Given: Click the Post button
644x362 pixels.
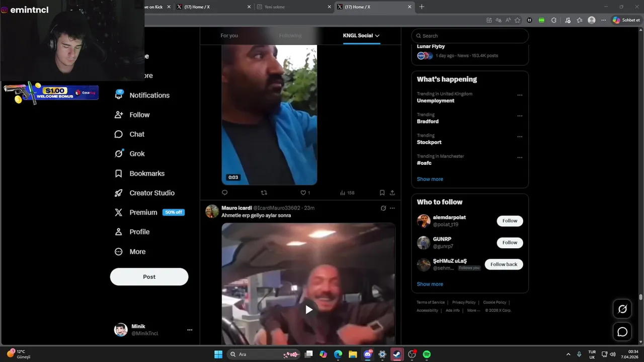Looking at the screenshot, I should (x=149, y=277).
